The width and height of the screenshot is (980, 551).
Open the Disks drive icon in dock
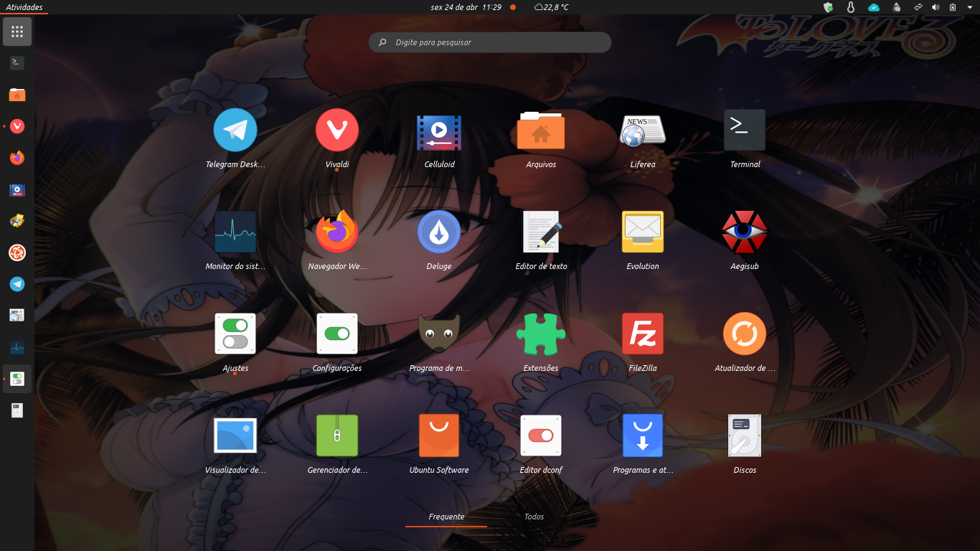point(17,410)
